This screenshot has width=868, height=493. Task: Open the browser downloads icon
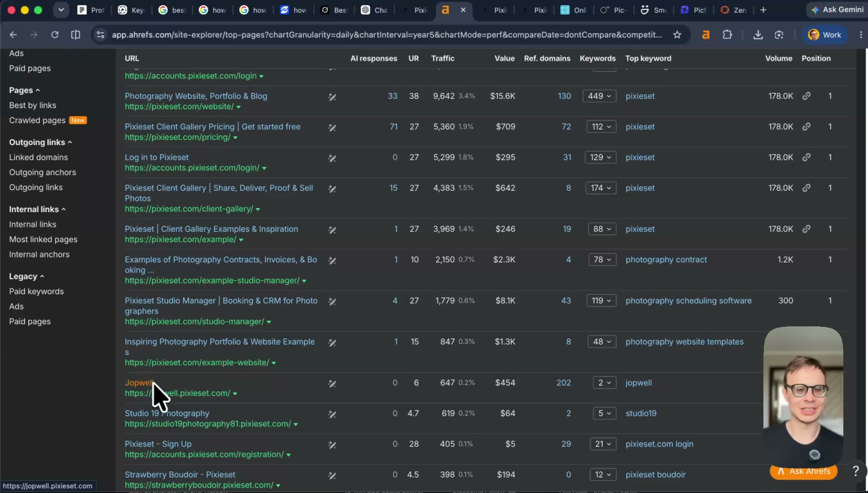[x=758, y=35]
